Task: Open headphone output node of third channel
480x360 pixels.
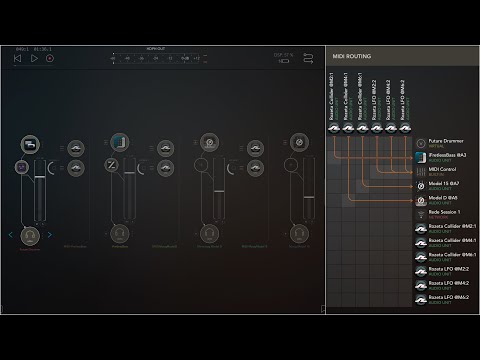Action: [210, 234]
